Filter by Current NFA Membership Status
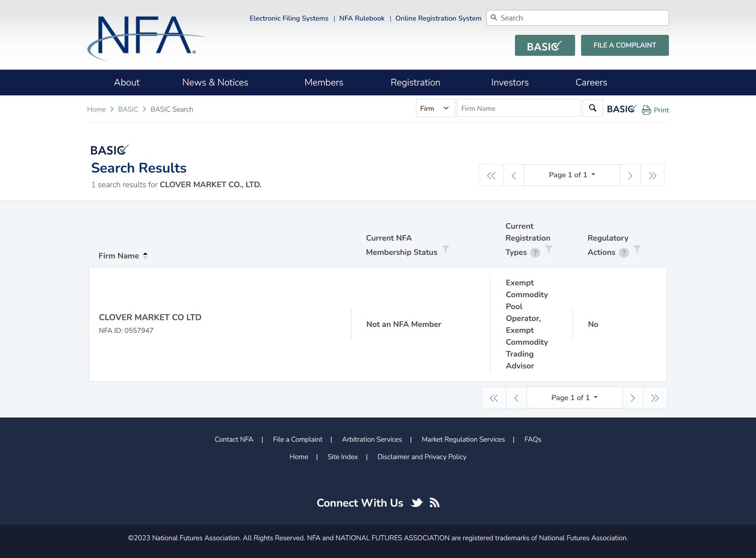 [446, 249]
